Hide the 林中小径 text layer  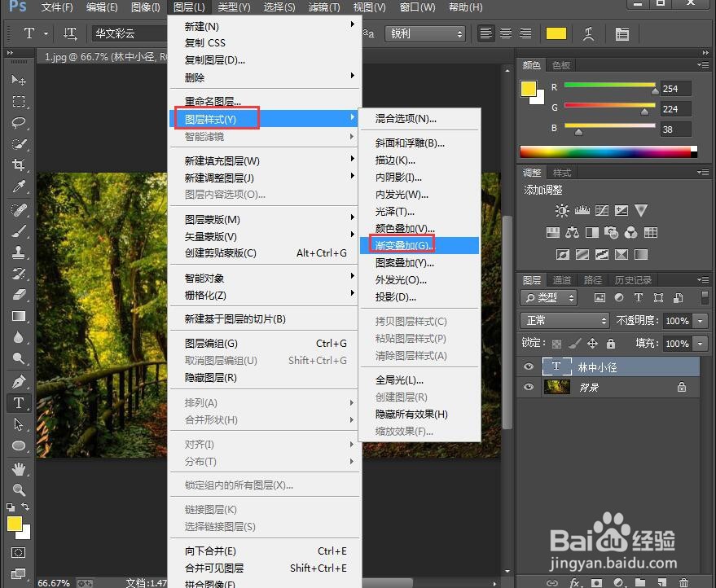[529, 366]
